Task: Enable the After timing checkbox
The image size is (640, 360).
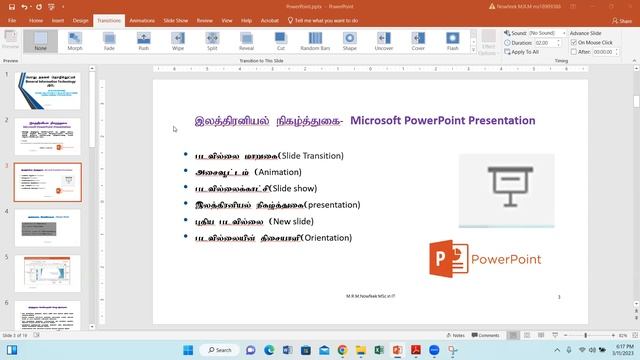Action: (574, 52)
